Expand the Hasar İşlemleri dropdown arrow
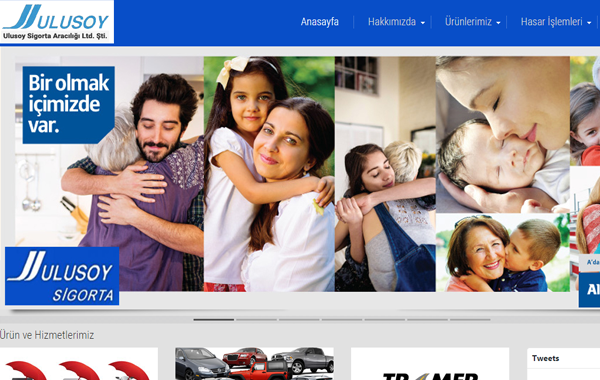The width and height of the screenshot is (600, 380). pyautogui.click(x=589, y=23)
